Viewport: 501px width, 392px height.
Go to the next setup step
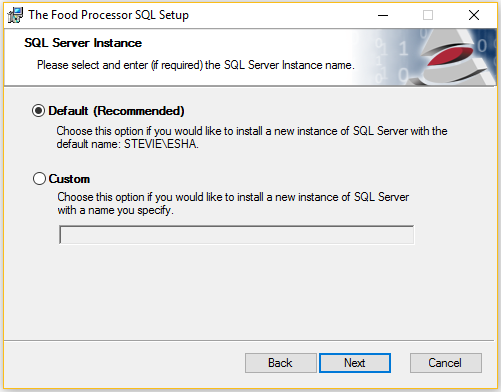(355, 363)
